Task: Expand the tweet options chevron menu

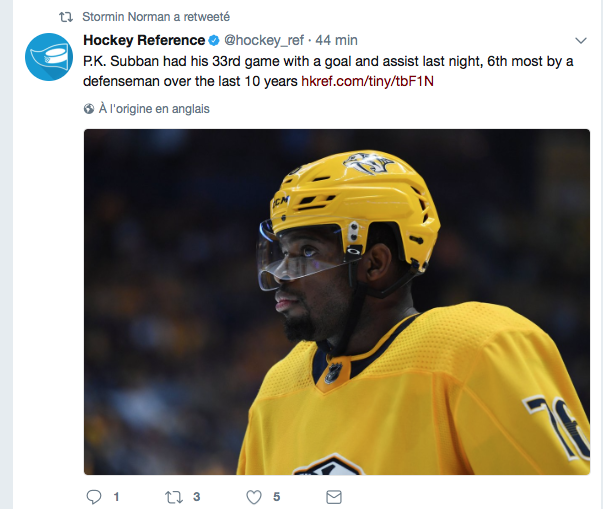Action: pos(582,40)
